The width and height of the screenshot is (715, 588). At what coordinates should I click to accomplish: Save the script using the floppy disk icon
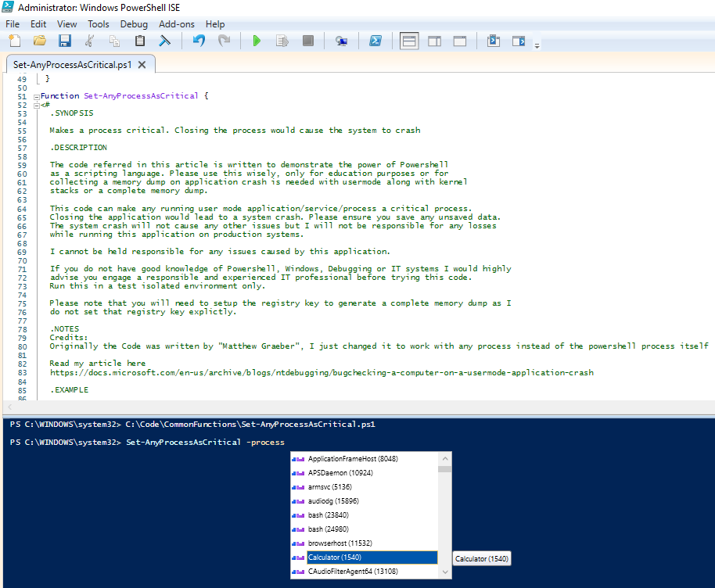(64, 41)
